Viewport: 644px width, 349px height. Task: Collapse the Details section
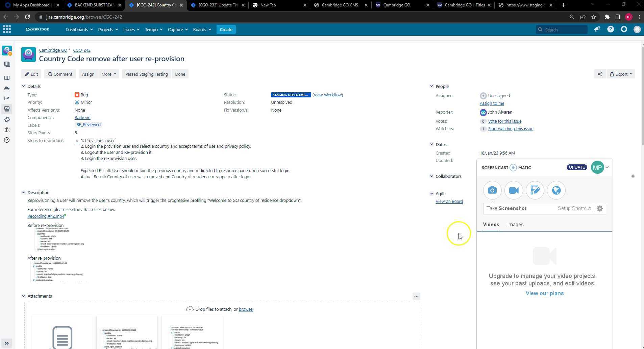[x=24, y=87]
